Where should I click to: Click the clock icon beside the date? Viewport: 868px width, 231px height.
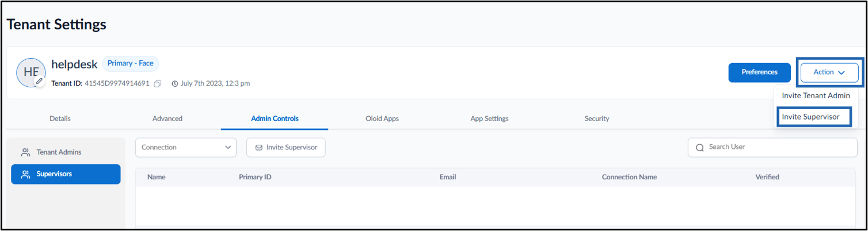point(176,83)
